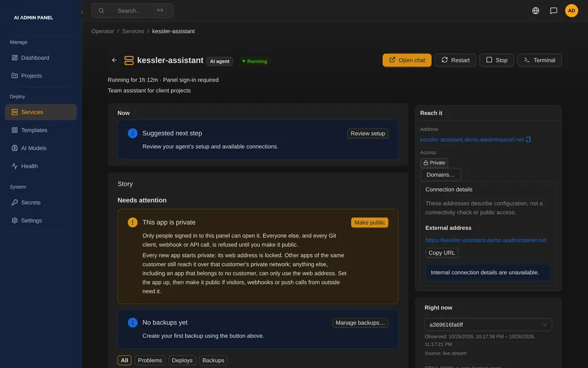
Task: Go to Operator breadcrumb
Action: (x=102, y=31)
